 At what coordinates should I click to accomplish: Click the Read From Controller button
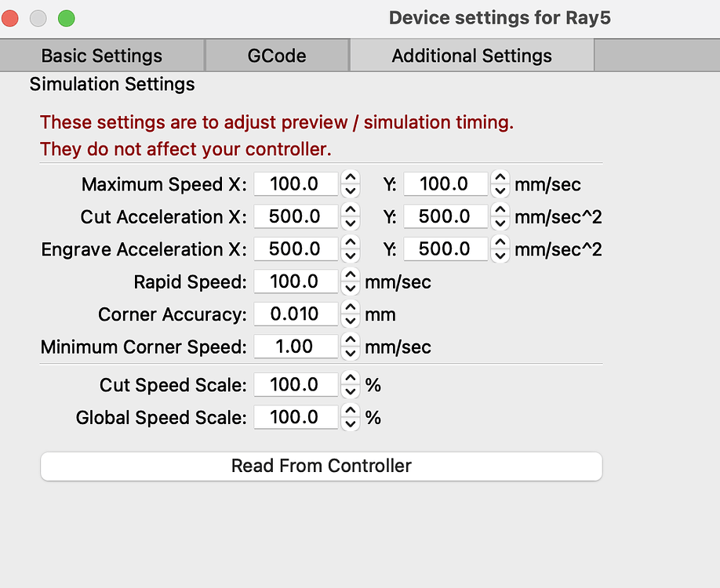coord(321,466)
